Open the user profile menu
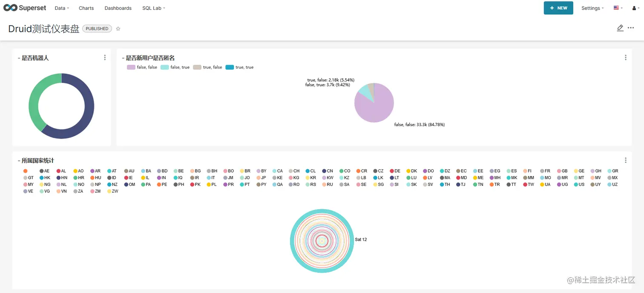This screenshot has width=644, height=293. point(636,8)
